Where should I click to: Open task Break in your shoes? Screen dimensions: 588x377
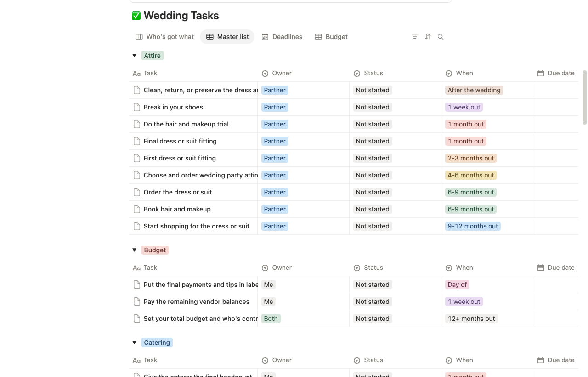coord(173,107)
